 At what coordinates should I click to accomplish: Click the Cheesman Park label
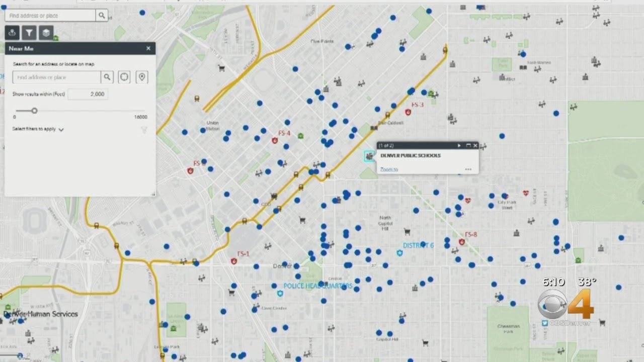(508, 329)
